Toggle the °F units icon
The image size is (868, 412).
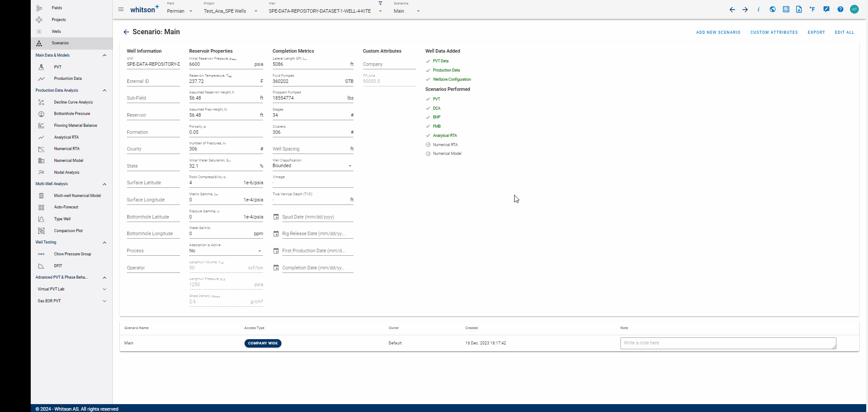[812, 9]
